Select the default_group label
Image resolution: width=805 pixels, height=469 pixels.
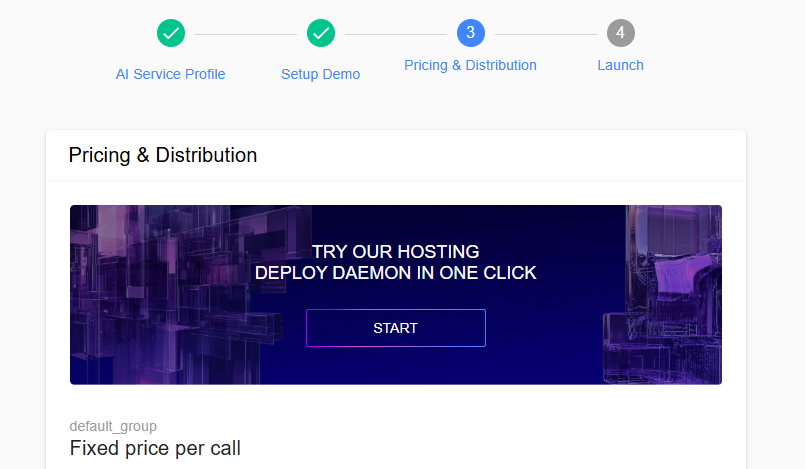(113, 426)
